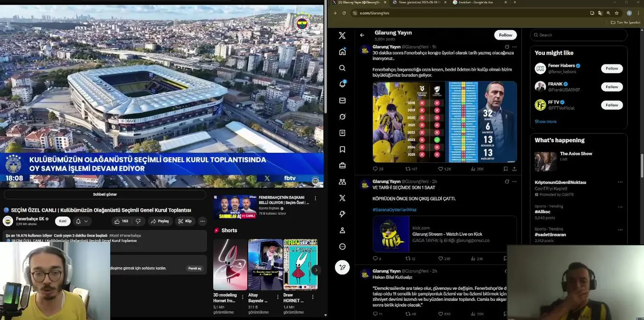The width and height of the screenshot is (644, 320).
Task: Click the feather Post button on X
Action: [342, 267]
